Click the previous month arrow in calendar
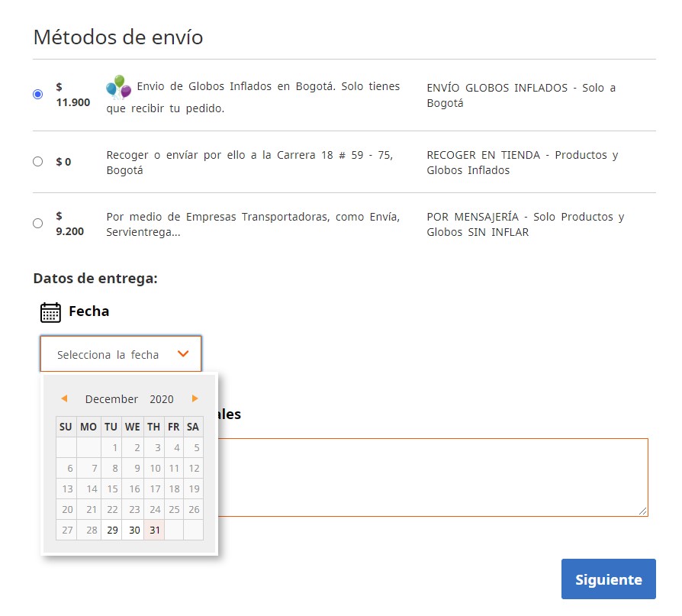 64,398
